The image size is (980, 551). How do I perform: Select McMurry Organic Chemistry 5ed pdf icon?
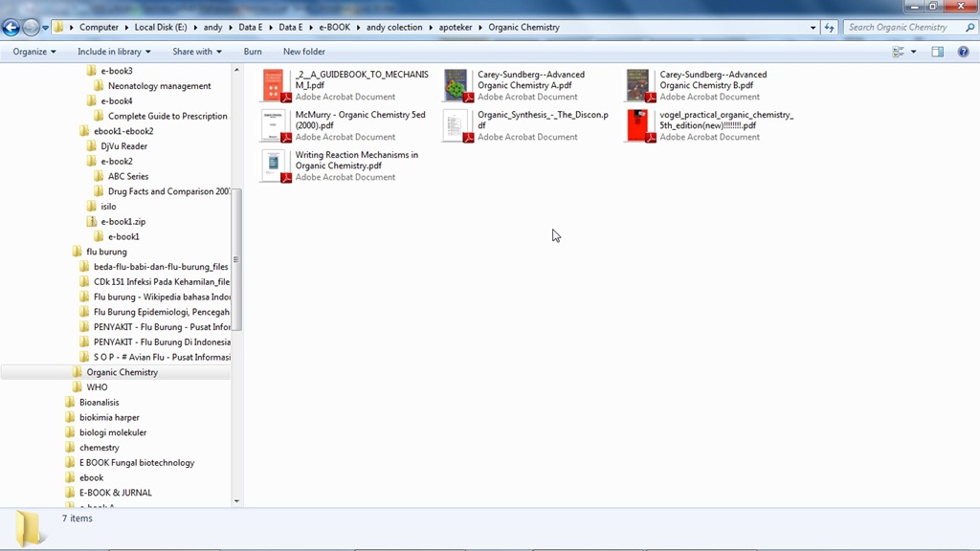click(276, 125)
